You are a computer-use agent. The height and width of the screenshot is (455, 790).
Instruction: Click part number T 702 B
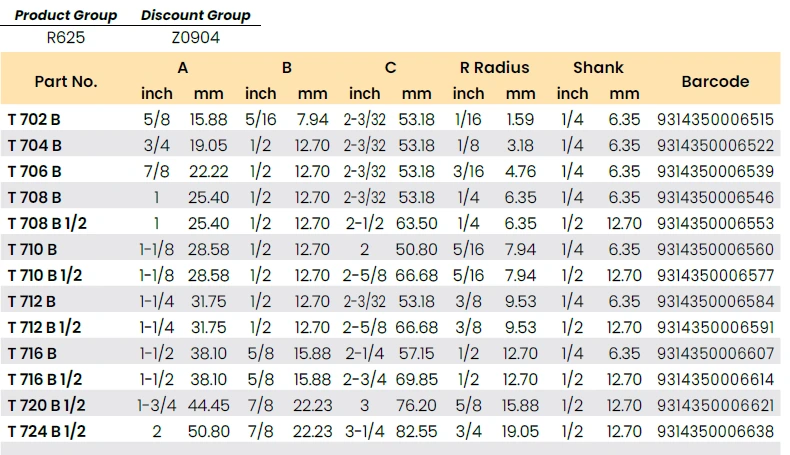[35, 119]
